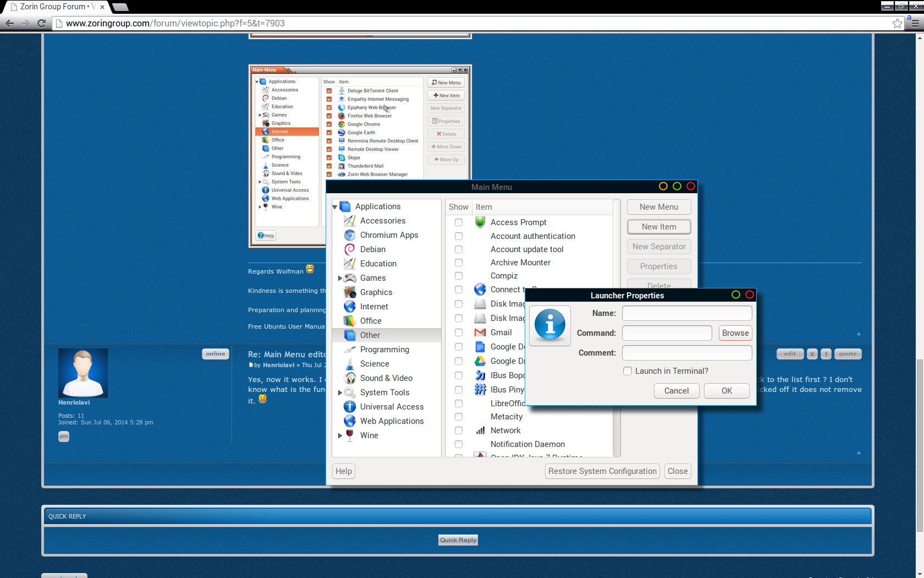Viewport: 924px width, 578px height.
Task: Select the Web Applications category
Action: pos(392,421)
